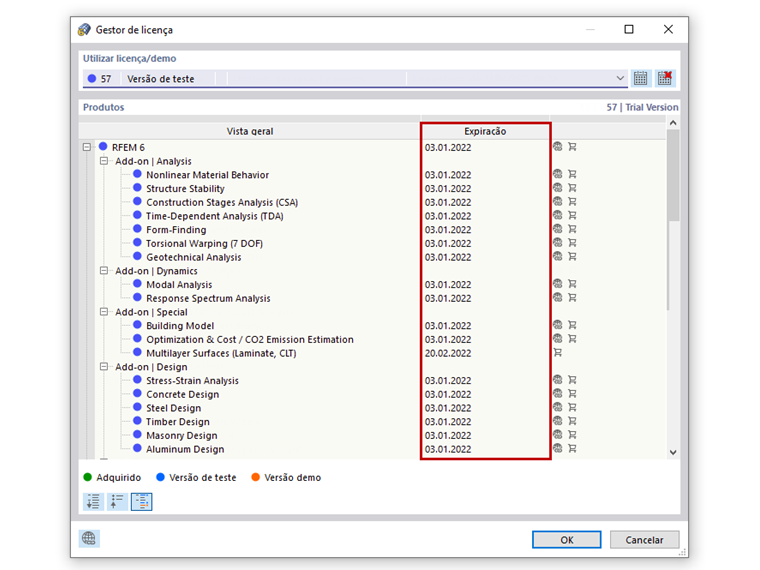Click the cart icon for Torsional Warping
Screen dimensions: 760x570
tap(572, 242)
